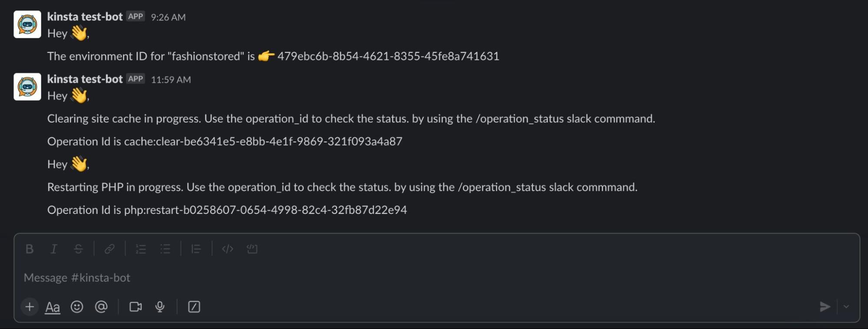868x329 pixels.
Task: Open the slash command shortcuts
Action: coord(194,307)
